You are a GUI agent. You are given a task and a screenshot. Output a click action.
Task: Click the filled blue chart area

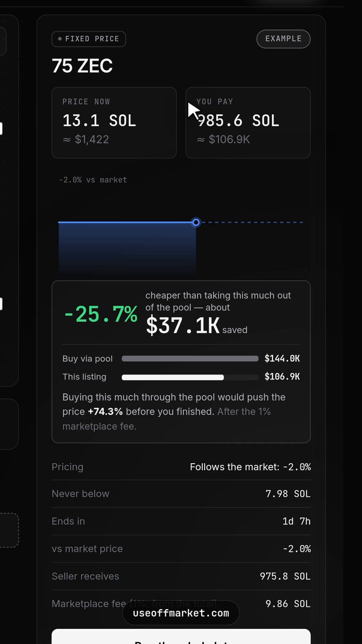[127, 247]
